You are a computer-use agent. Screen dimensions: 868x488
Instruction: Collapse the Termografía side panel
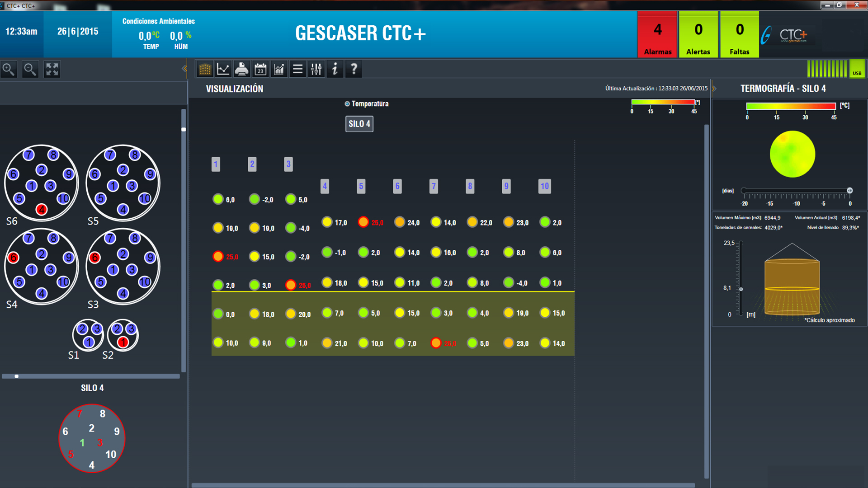pyautogui.click(x=714, y=89)
